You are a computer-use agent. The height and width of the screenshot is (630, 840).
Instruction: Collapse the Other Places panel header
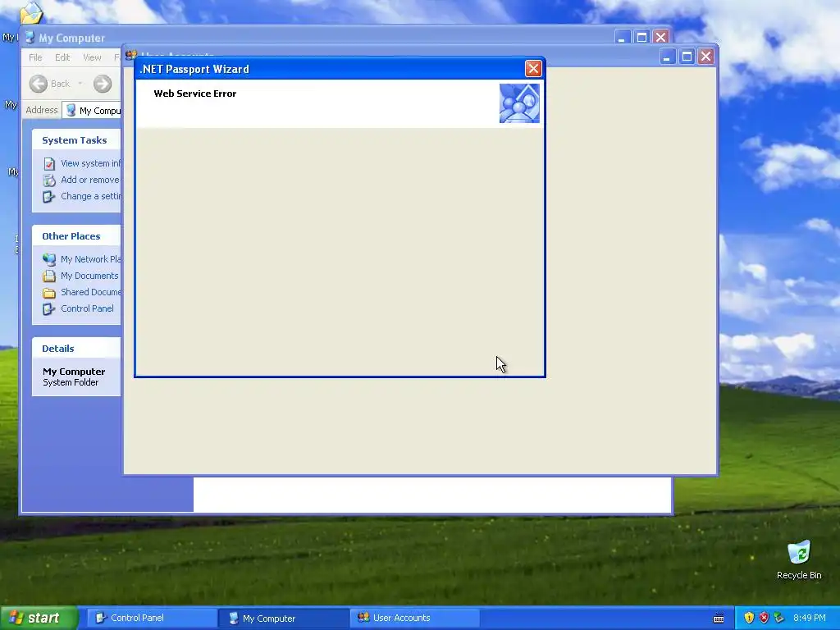coord(76,236)
